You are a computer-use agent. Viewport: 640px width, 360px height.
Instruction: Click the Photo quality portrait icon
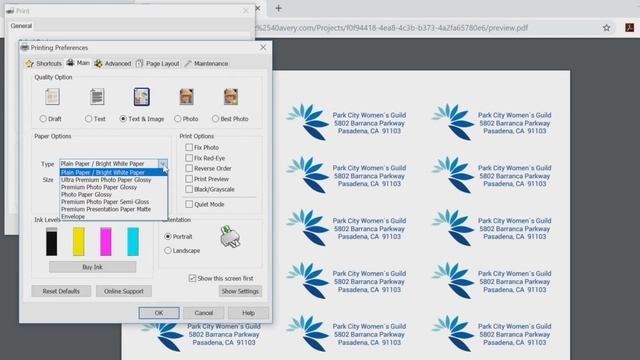tap(187, 97)
